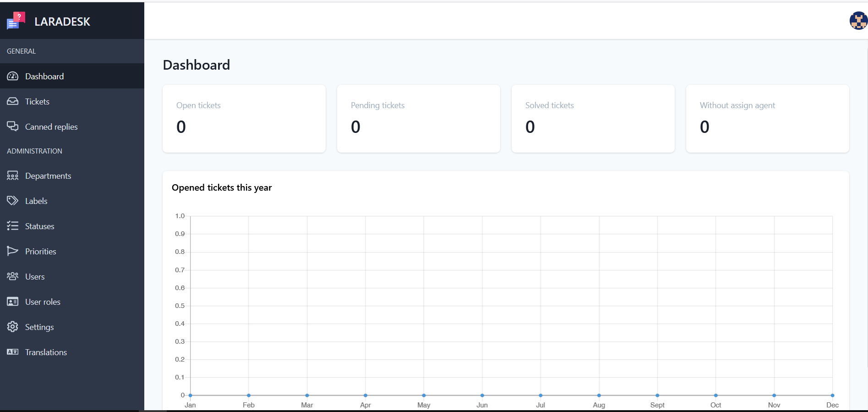Open the Tickets section
Image resolution: width=868 pixels, height=412 pixels.
37,102
